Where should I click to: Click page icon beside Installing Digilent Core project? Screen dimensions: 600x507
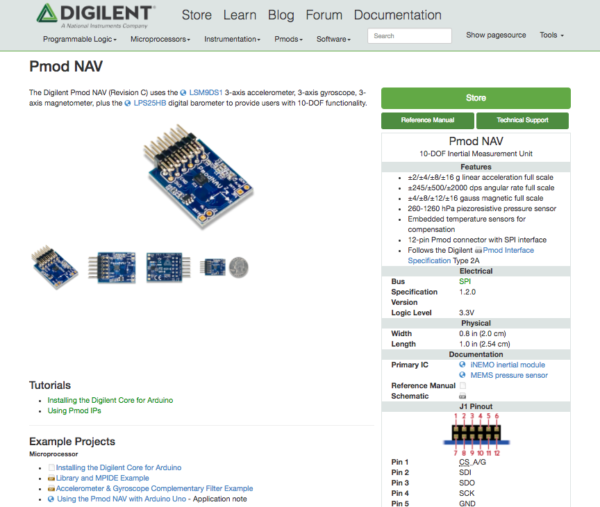51,468
